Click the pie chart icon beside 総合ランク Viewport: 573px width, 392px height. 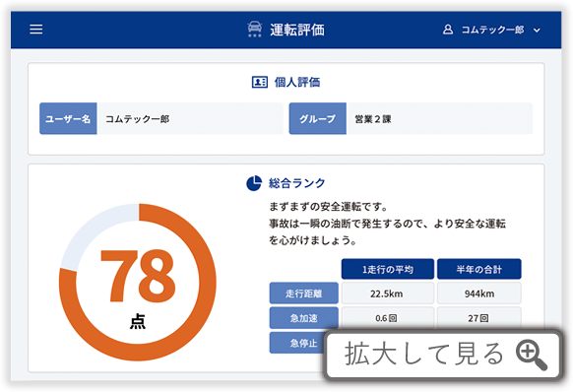coord(254,183)
